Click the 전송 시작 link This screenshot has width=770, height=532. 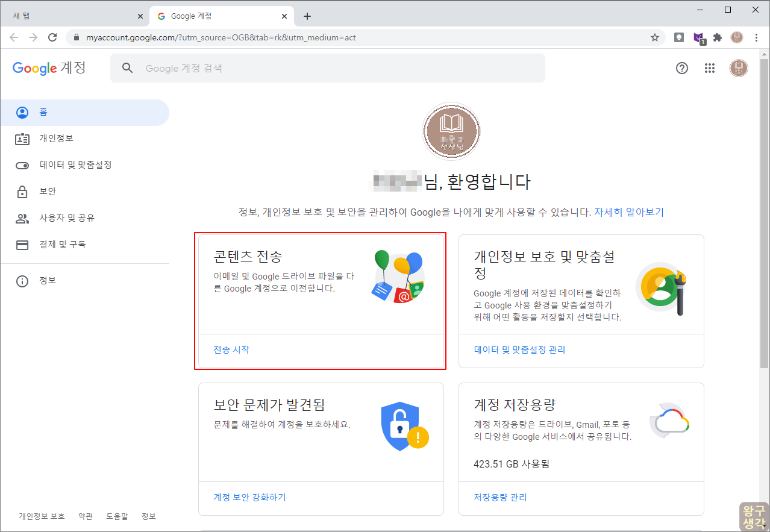[231, 349]
